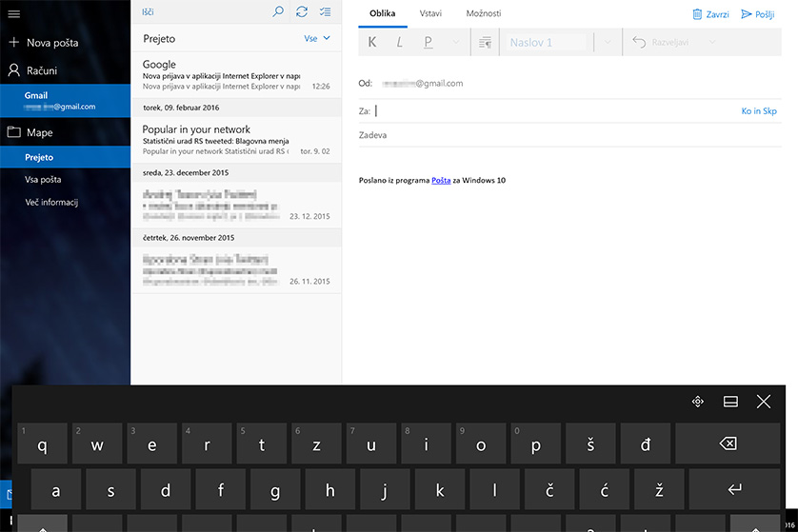Screen dimensions: 798x532
Task: Select the Gmail account entry
Action: coord(65,101)
